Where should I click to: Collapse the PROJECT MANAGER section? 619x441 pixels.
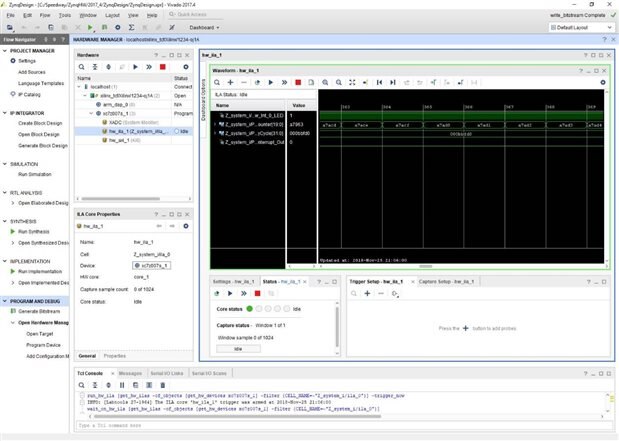click(x=5, y=50)
